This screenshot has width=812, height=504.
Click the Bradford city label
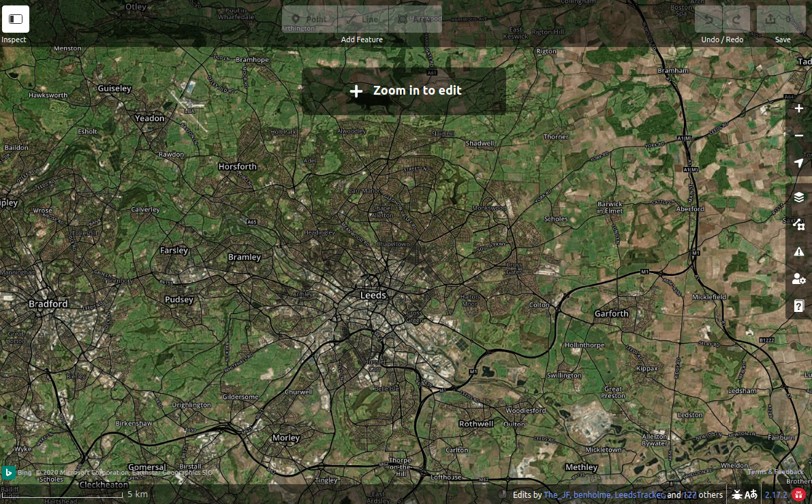pos(48,304)
